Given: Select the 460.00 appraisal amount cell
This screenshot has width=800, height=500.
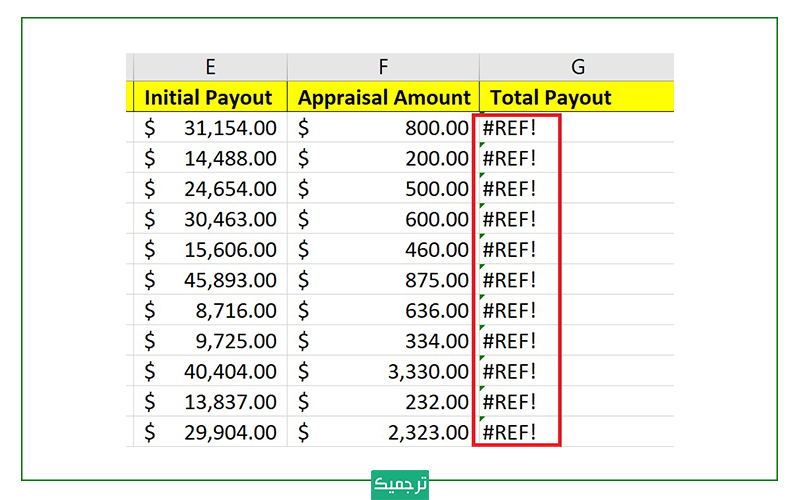Looking at the screenshot, I should coord(383,250).
